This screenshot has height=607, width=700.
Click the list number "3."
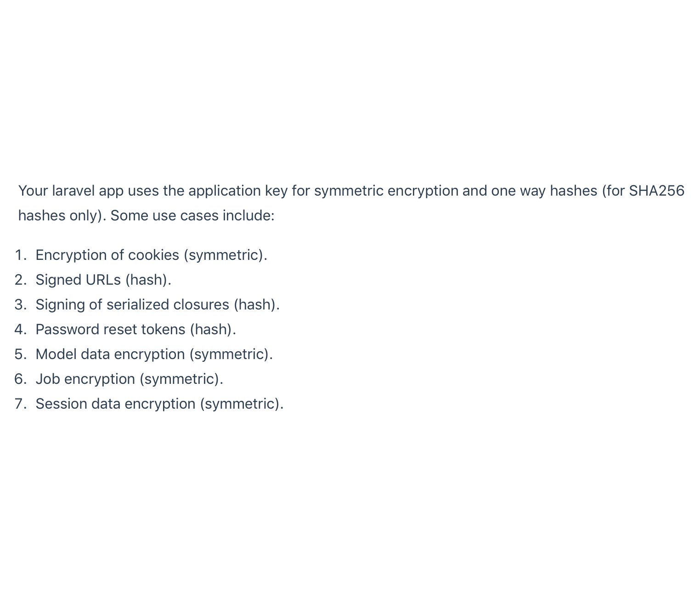(21, 304)
